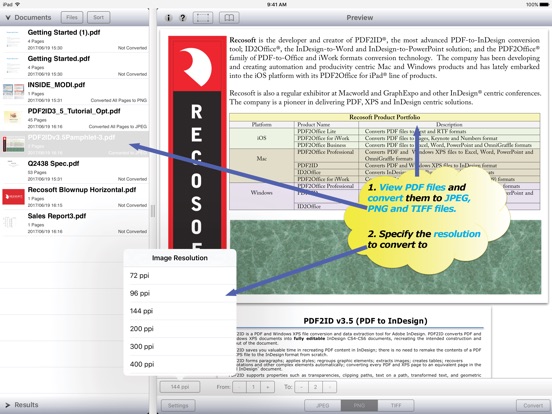552x414 pixels.
Task: Decrease the To page number
Action: pyautogui.click(x=301, y=387)
